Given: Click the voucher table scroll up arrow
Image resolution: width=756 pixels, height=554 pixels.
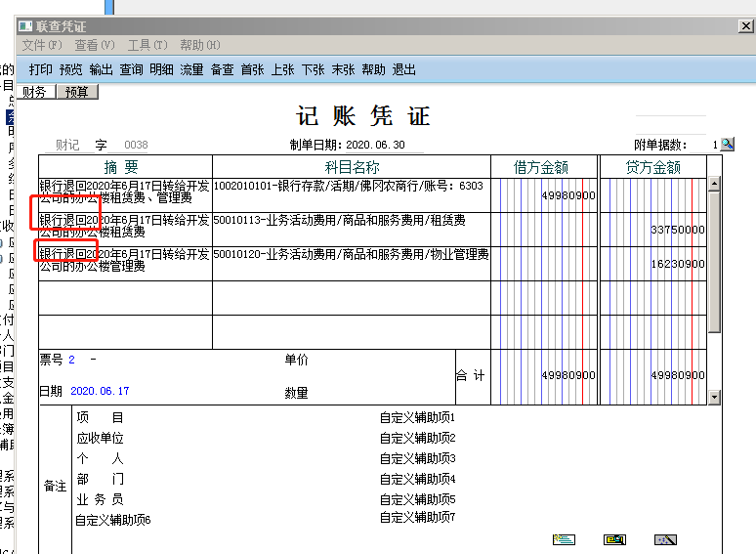Looking at the screenshot, I should click(715, 184).
